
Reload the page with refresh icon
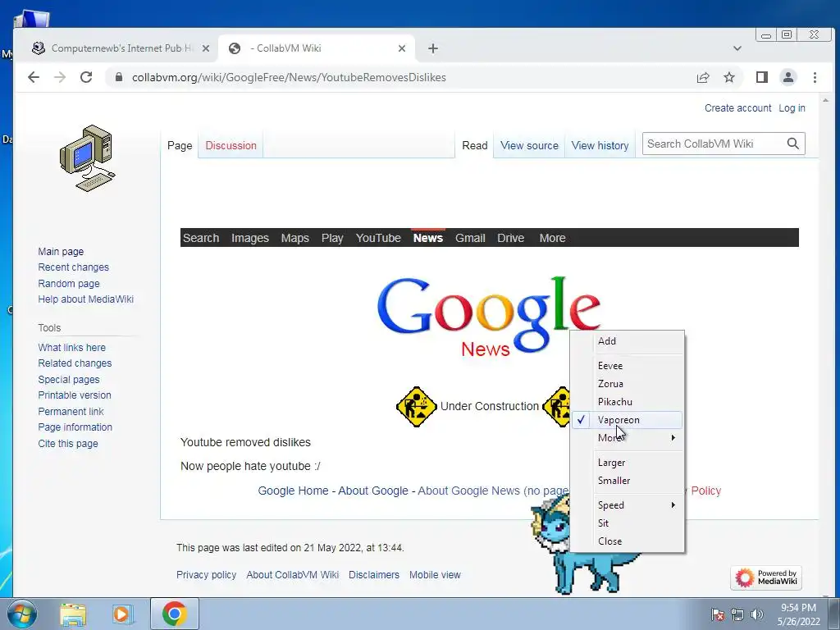[x=86, y=77]
